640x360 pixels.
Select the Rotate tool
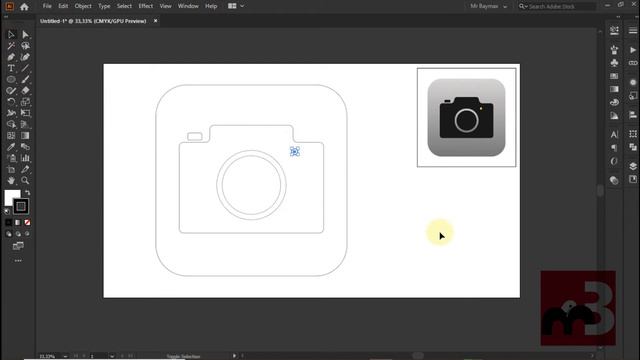pos(11,102)
